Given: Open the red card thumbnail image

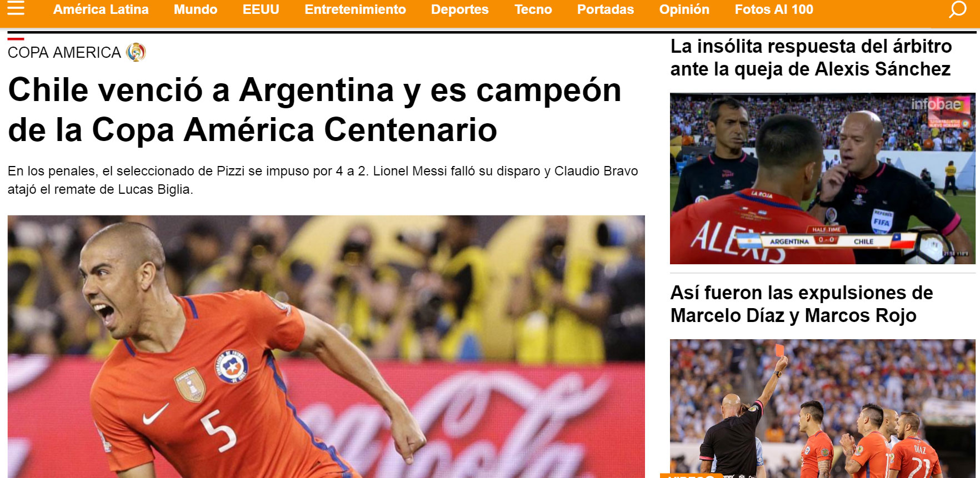Looking at the screenshot, I should click(x=823, y=409).
